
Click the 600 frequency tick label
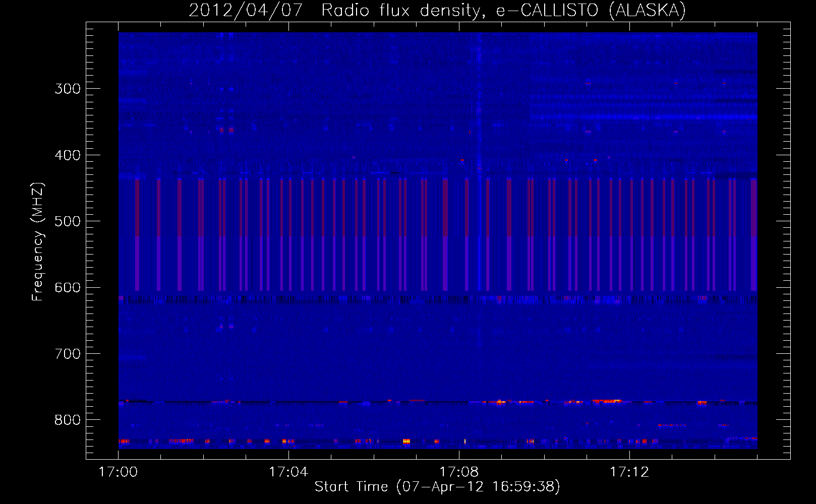[x=68, y=288]
